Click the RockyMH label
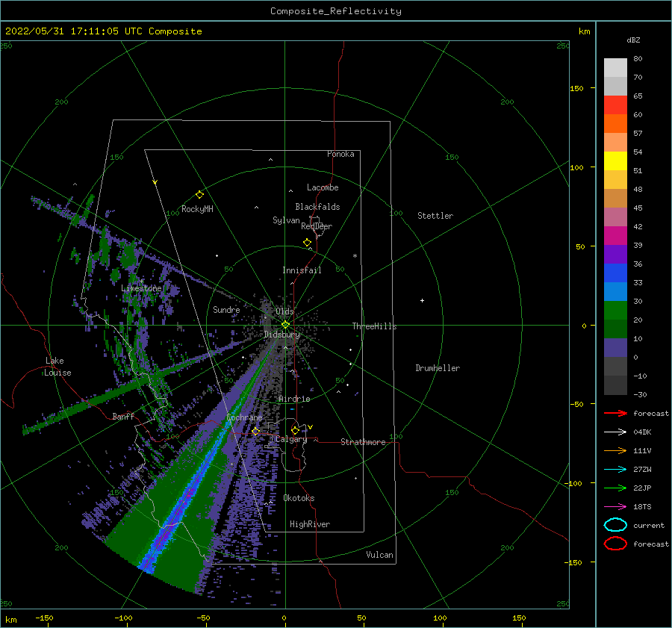 click(197, 209)
